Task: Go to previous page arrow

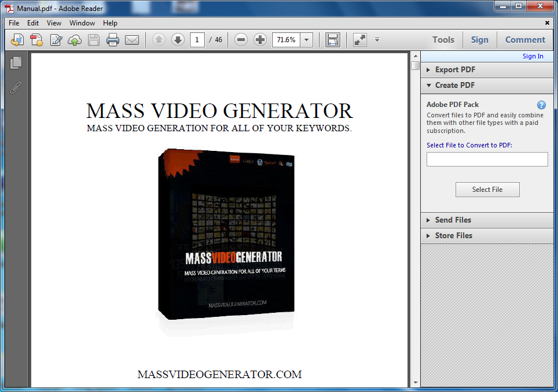Action: tap(159, 39)
